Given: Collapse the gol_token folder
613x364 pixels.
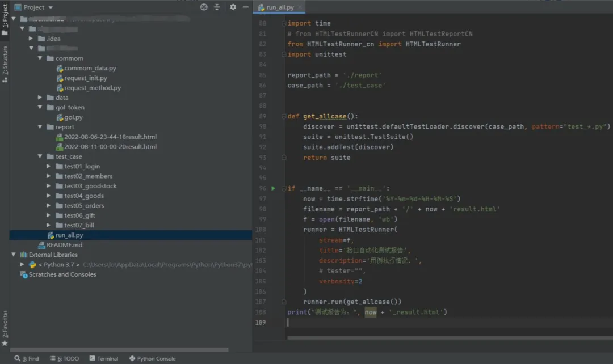Looking at the screenshot, I should coord(40,107).
